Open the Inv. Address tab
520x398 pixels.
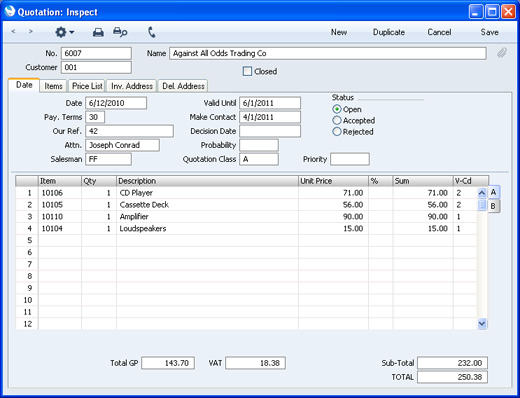(132, 86)
